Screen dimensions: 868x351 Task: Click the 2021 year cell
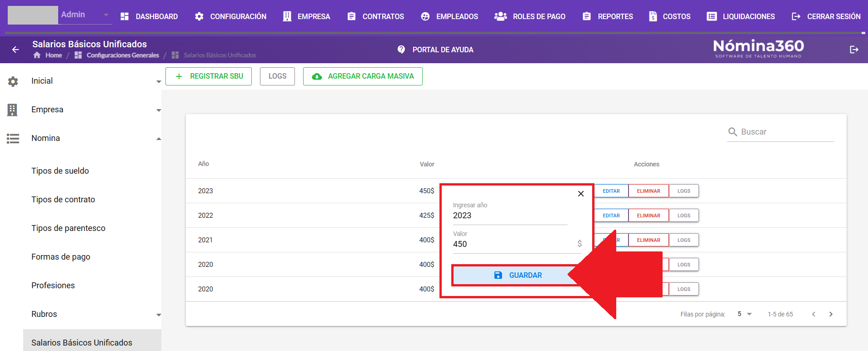(205, 240)
